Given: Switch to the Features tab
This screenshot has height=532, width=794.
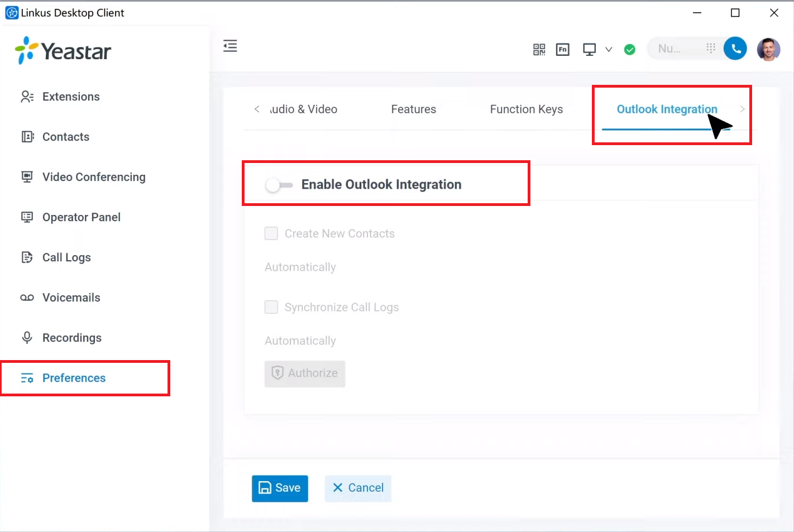Looking at the screenshot, I should point(413,109).
